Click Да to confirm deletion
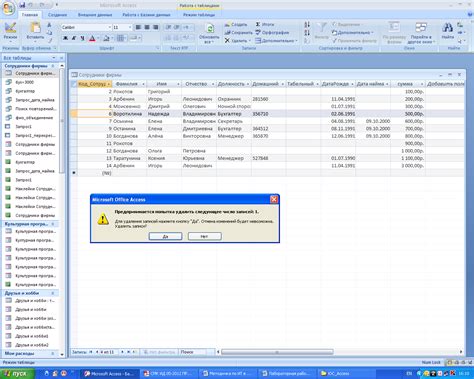Screen dimensions: 474x379 [165, 236]
